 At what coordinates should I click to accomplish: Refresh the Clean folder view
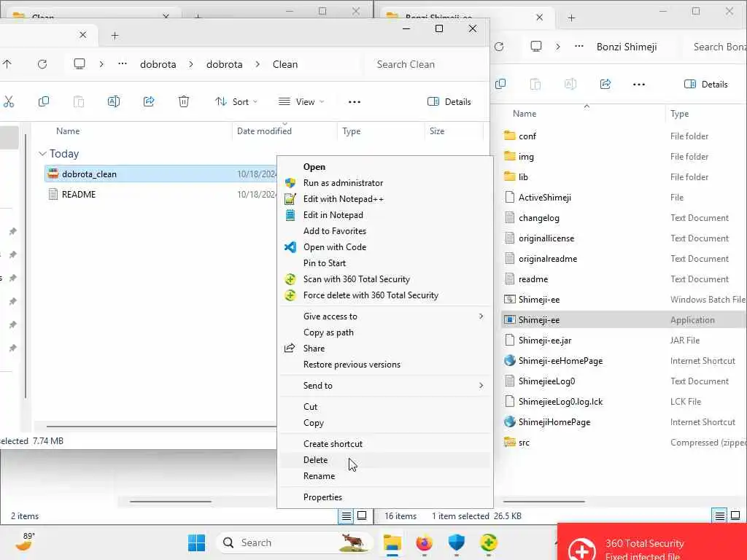[42, 64]
